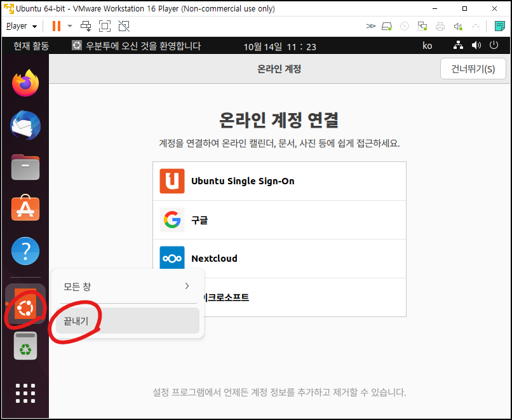Screen dimensions: 512x420
Task: Click the Ubuntu welcome app dock icon
Action: pyautogui.click(x=25, y=304)
